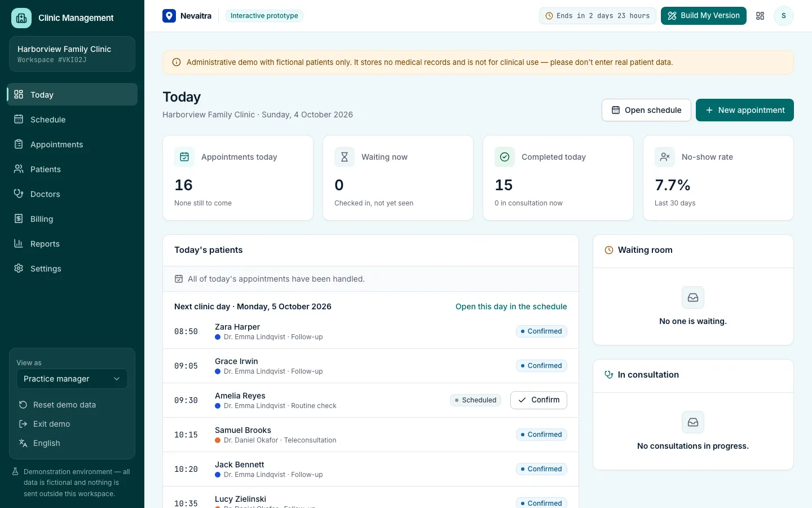
Task: Select Harborview Family Clinic workspace card
Action: tap(72, 54)
